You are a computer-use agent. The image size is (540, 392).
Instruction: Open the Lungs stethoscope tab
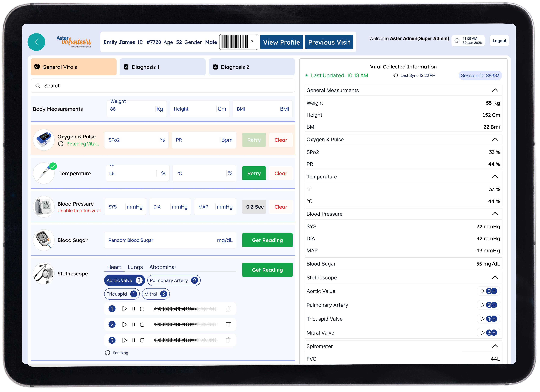135,267
